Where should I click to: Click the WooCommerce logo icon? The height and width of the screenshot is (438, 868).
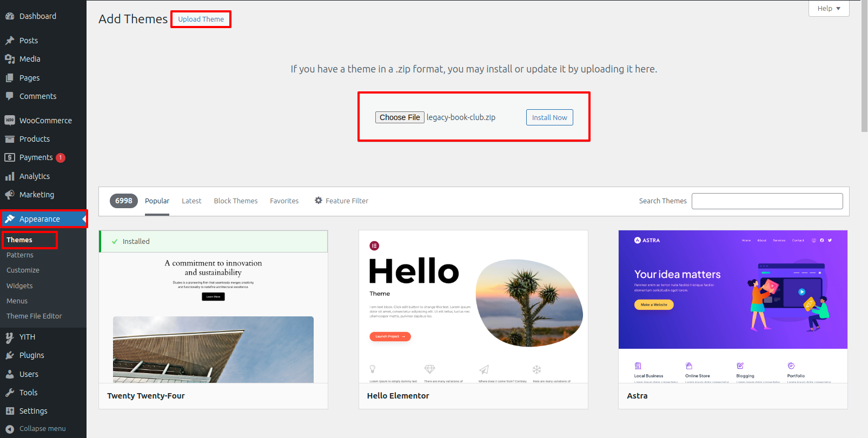(x=10, y=120)
